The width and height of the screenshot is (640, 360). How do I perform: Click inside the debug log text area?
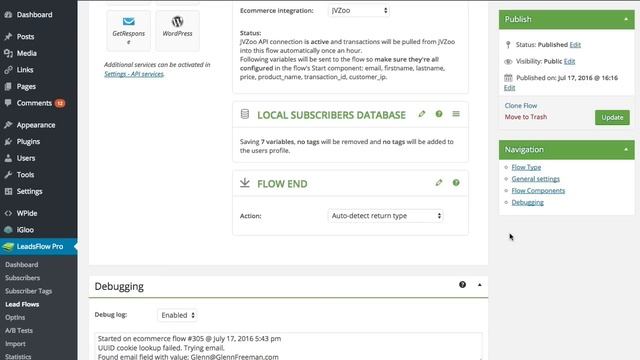point(288,347)
